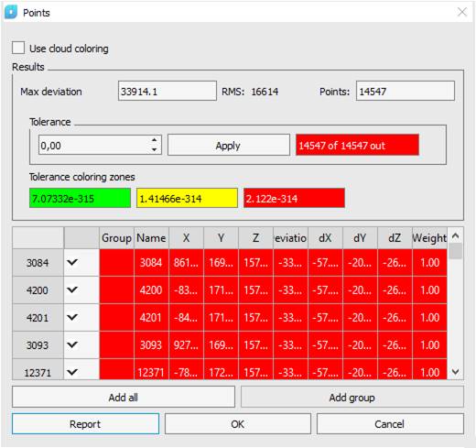Select the yellow tolerance zone swatch
The height and width of the screenshot is (448, 476).
[x=187, y=198]
